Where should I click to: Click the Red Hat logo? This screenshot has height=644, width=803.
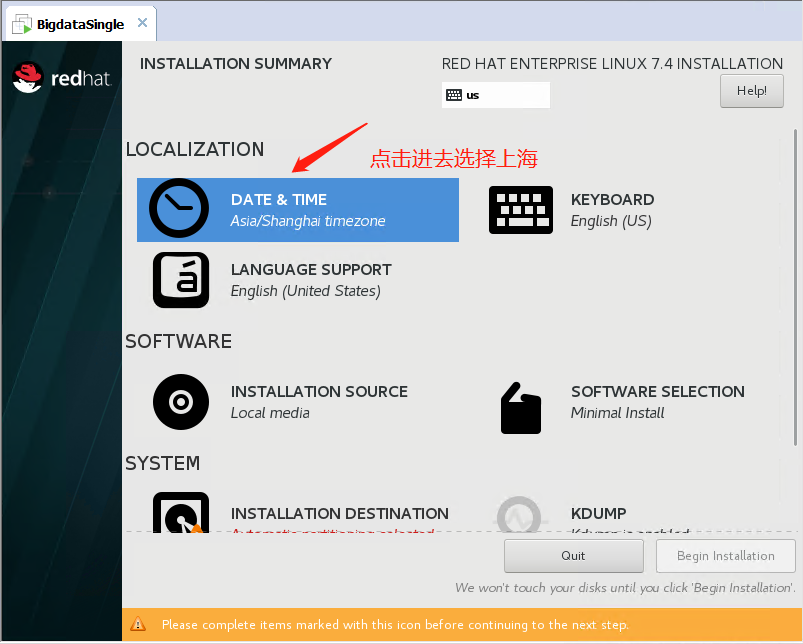tap(61, 78)
